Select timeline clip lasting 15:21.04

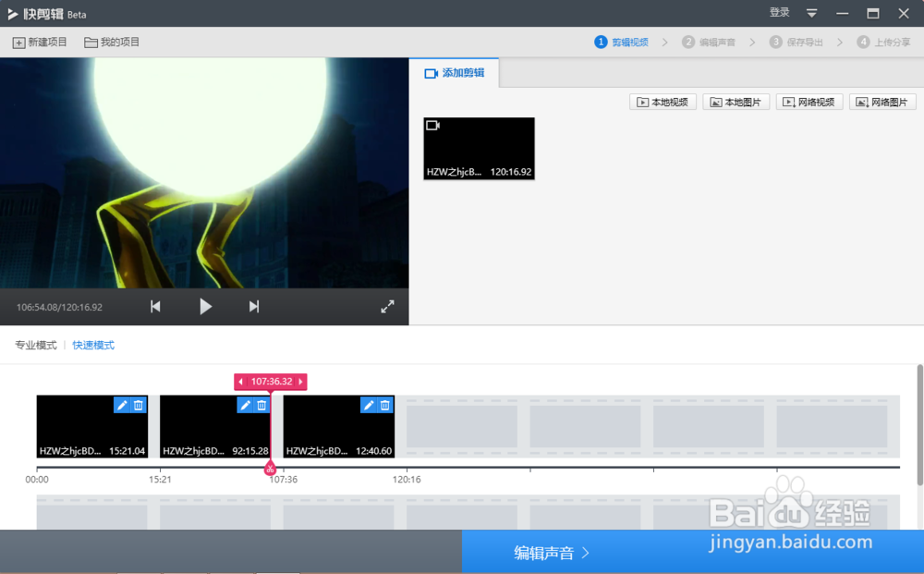(x=91, y=427)
